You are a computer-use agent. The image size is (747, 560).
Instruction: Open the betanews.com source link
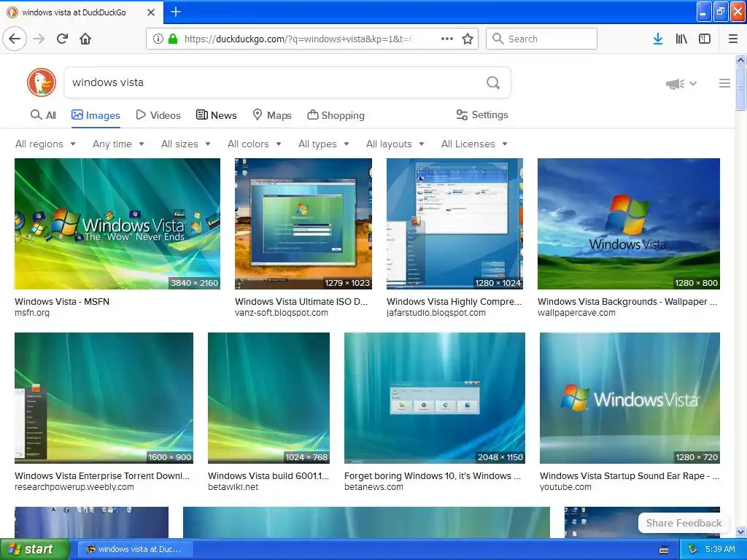tap(373, 487)
